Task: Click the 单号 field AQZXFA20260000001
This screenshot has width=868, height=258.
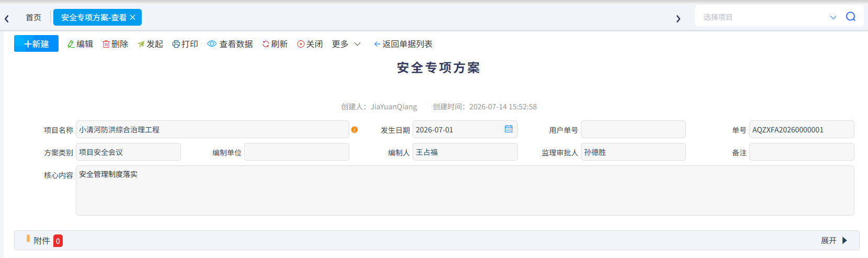Action: pos(802,129)
